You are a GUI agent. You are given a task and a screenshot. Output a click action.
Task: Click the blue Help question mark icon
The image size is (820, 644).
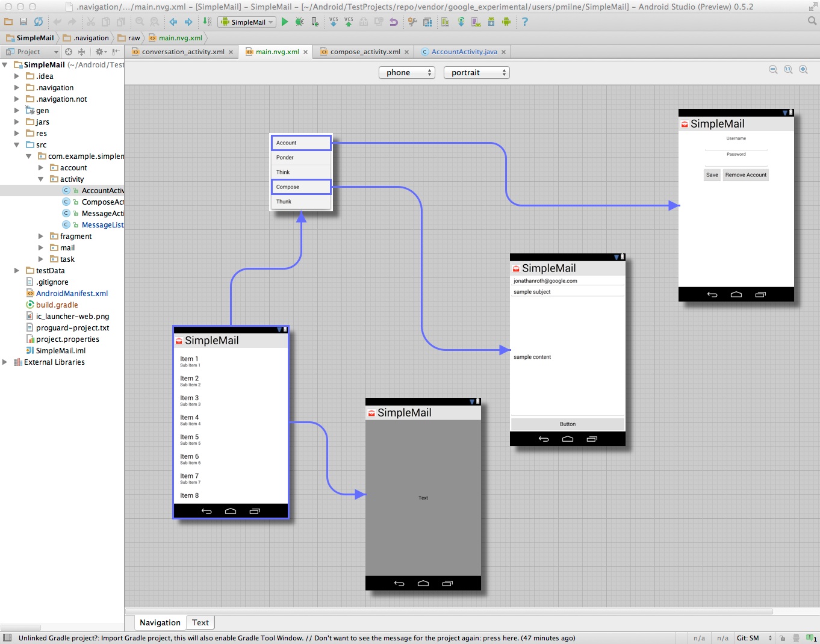(x=524, y=22)
